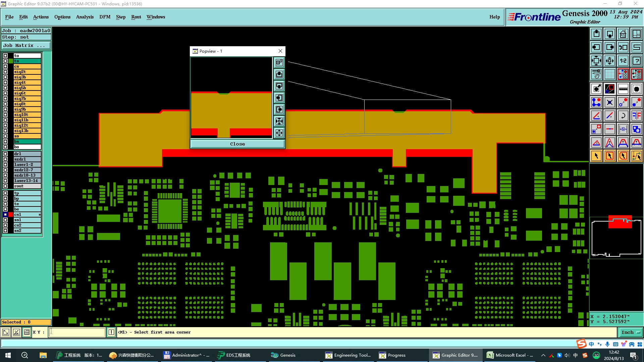This screenshot has height=362, width=644.
Task: Select the mirror (F|F) tool icon
Action: coord(636,116)
